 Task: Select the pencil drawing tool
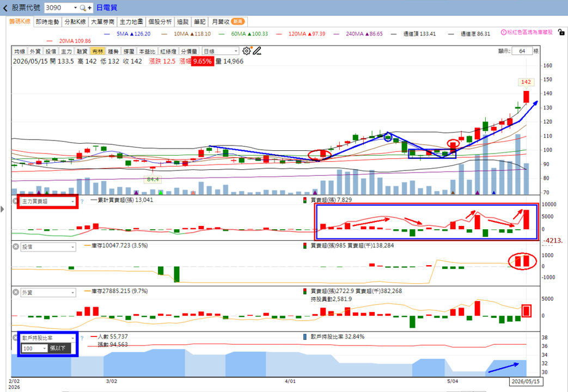coord(257,51)
